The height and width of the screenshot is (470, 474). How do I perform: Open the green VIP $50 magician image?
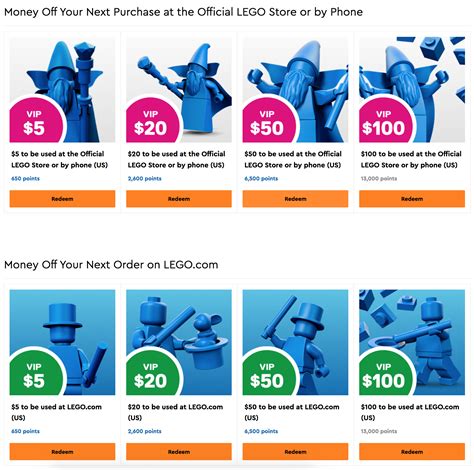point(295,342)
